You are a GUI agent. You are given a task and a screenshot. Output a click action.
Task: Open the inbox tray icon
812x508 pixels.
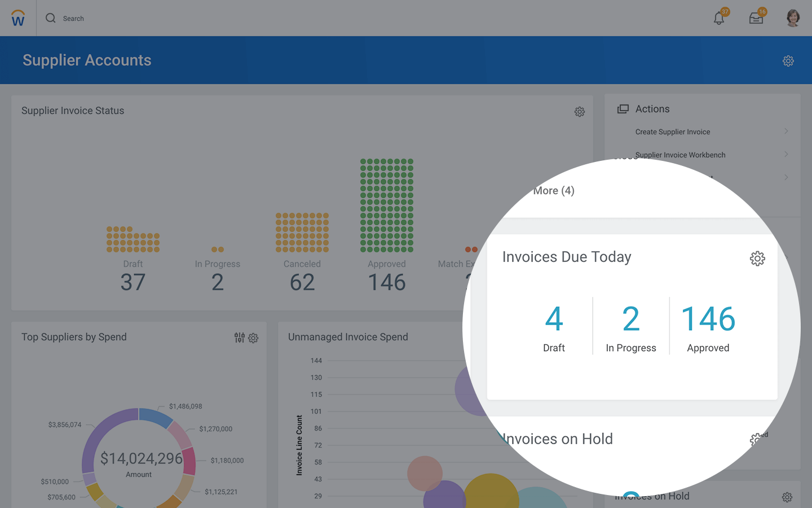click(x=756, y=19)
